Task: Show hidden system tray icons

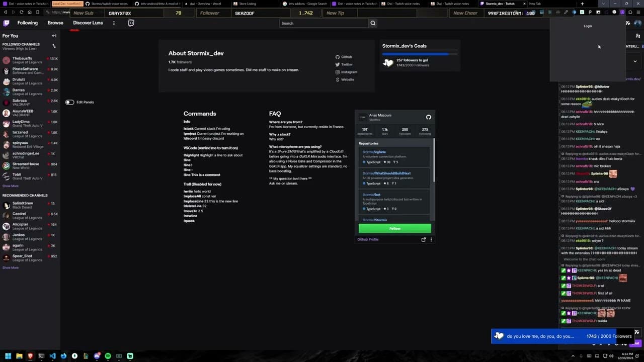Action: (x=573, y=356)
